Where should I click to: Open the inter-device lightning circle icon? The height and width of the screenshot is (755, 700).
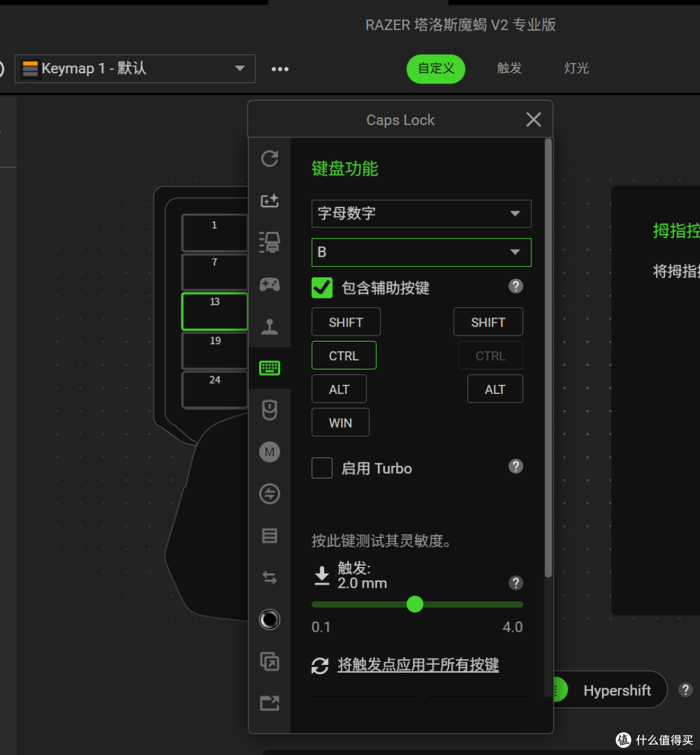click(270, 494)
